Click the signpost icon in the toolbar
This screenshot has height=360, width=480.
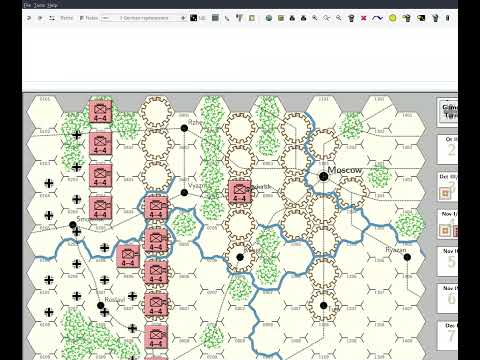[x=239, y=18]
